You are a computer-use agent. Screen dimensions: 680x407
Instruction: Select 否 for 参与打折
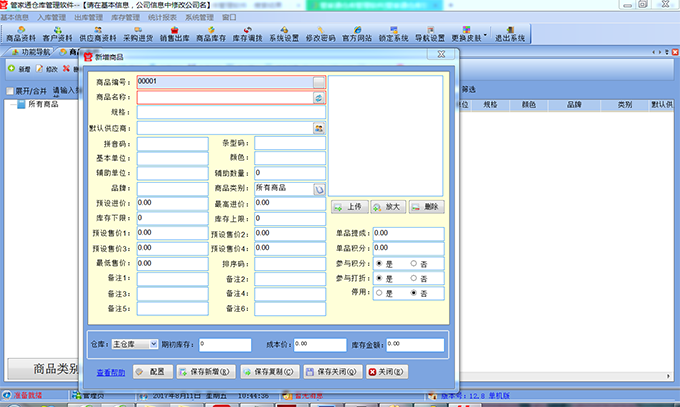[414, 278]
